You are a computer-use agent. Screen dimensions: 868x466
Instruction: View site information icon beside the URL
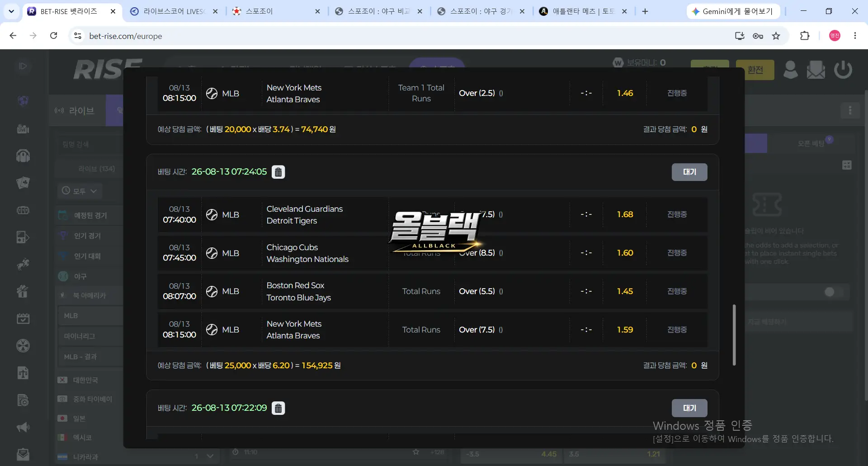point(78,36)
